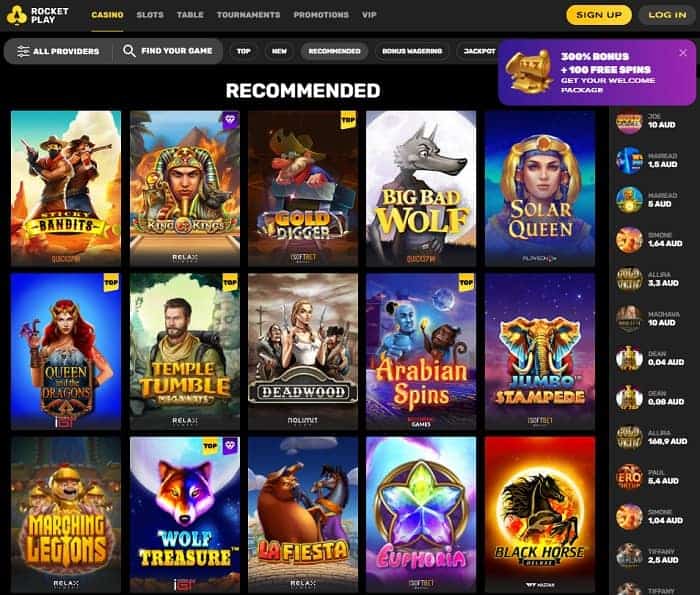Click the heart badge on King of Kings
The width and height of the screenshot is (700, 595).
coord(230,120)
